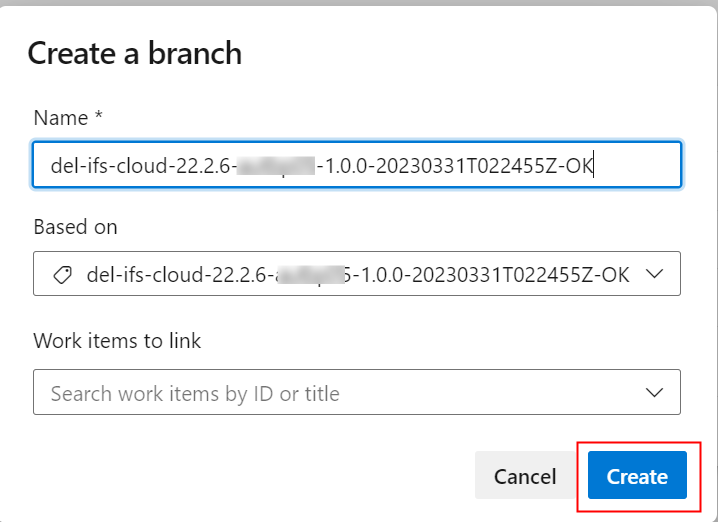Click the required asterisk beside Name
Viewport: 718px width, 522px height.
[x=99, y=117]
